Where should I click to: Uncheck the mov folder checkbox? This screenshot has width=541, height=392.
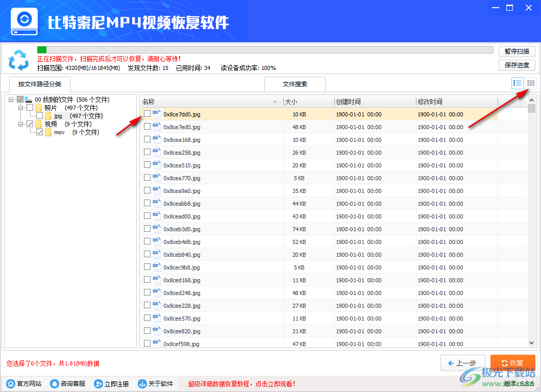40,132
